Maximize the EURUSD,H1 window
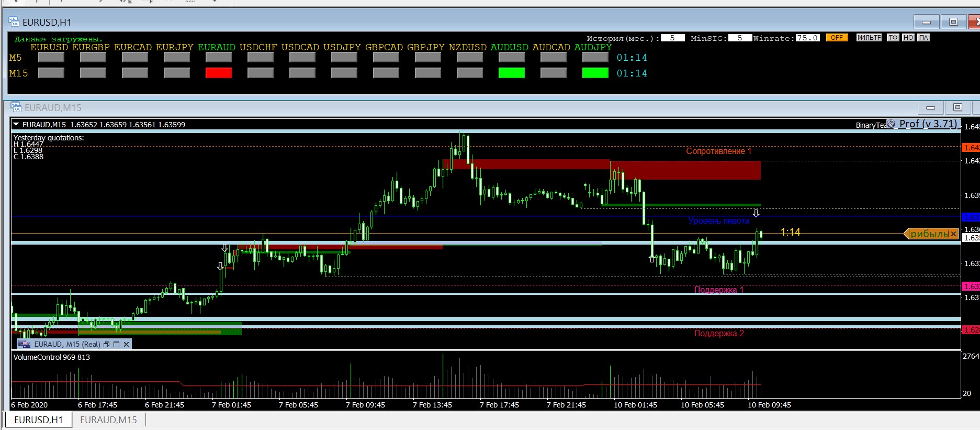The width and height of the screenshot is (980, 430). point(954,22)
